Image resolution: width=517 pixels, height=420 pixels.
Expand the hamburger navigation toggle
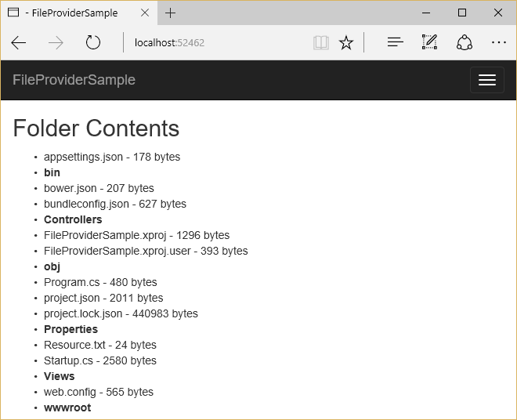pos(486,80)
